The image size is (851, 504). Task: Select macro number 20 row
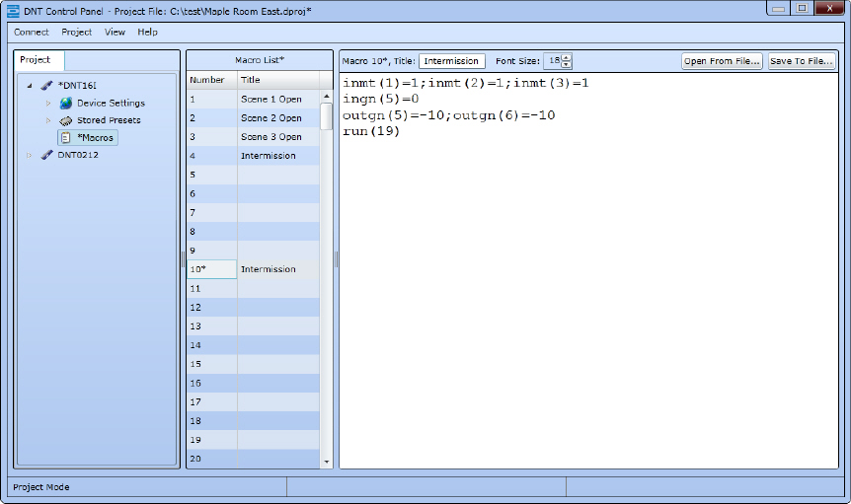(253, 459)
